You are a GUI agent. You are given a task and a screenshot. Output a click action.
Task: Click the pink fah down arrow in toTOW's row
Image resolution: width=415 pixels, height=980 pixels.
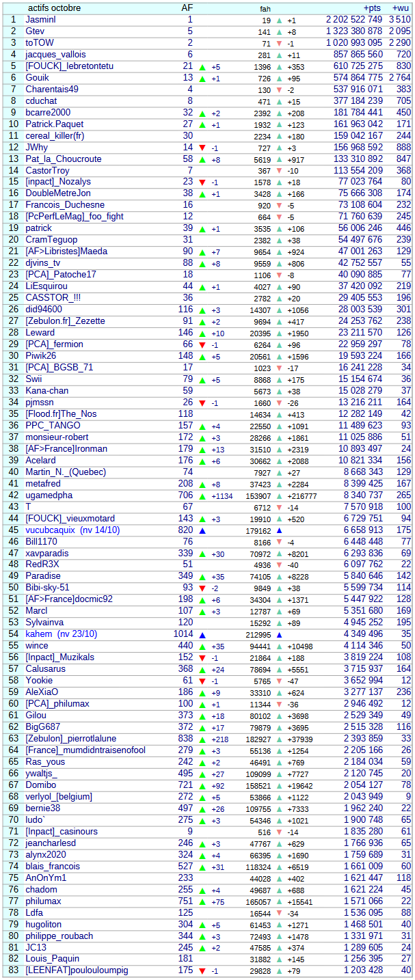(x=279, y=44)
